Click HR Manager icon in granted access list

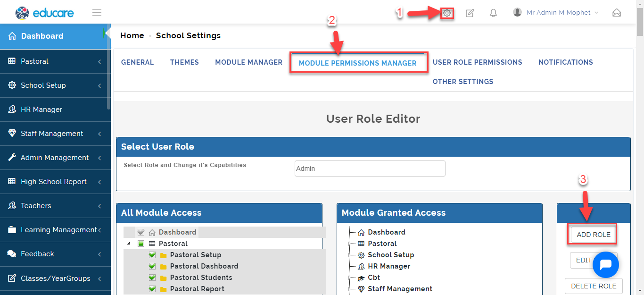tap(361, 267)
